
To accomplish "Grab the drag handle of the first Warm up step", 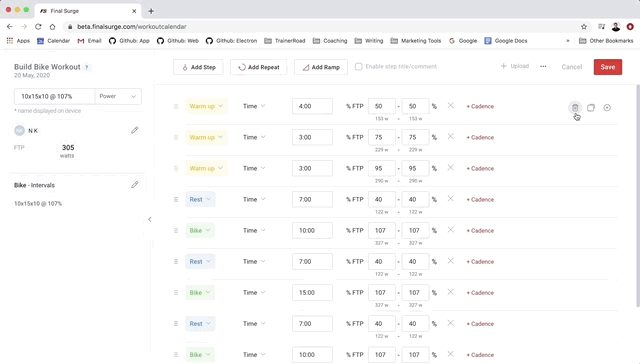I will click(176, 106).
